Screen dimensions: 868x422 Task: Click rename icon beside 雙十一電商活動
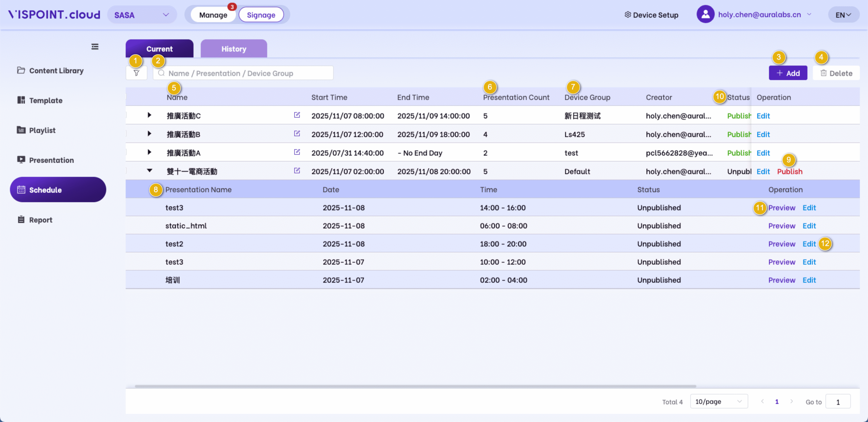[x=297, y=171]
